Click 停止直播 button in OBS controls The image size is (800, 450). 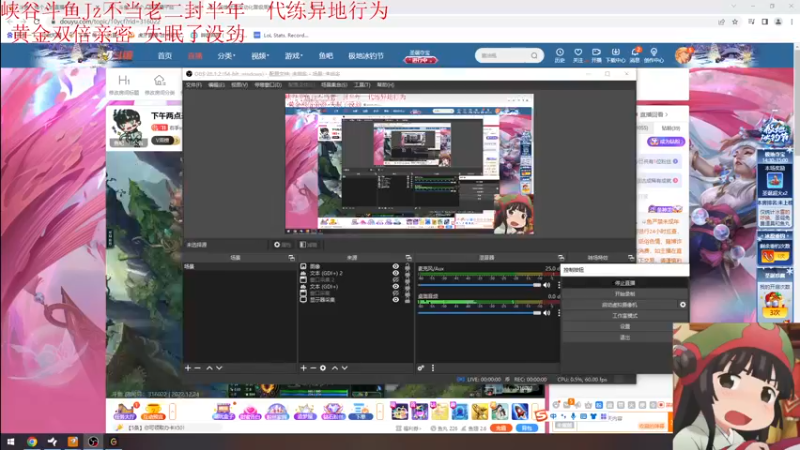pyautogui.click(x=624, y=283)
